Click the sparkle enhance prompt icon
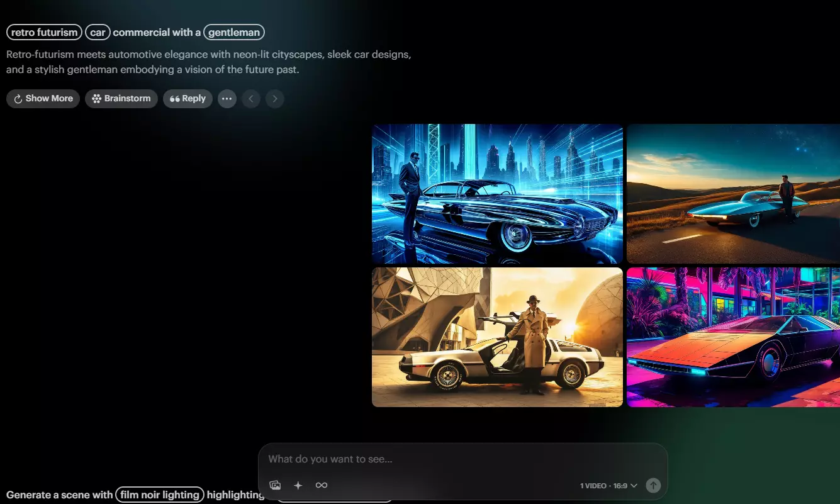 tap(298, 485)
